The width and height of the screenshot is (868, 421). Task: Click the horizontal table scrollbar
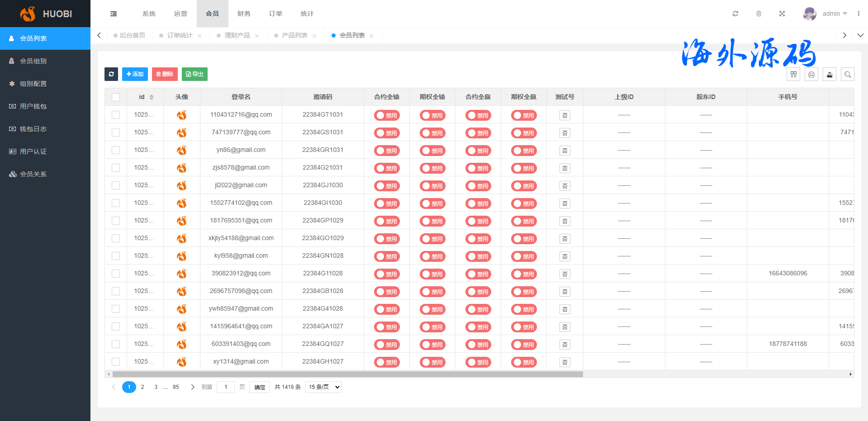347,374
